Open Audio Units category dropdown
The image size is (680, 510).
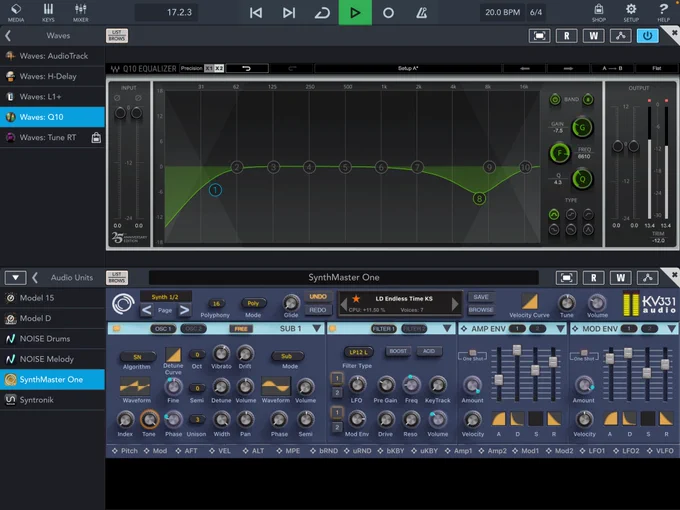15,278
